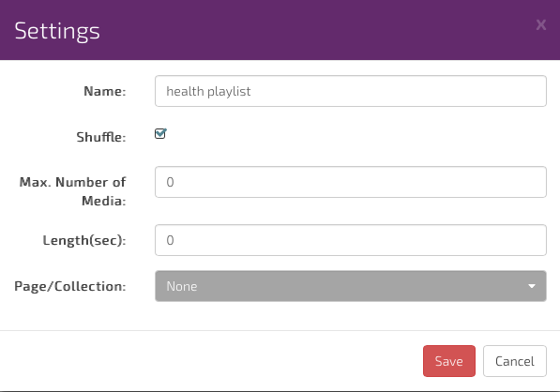The height and width of the screenshot is (392, 560).
Task: Click the Max. Number of Media label
Action: point(72,191)
